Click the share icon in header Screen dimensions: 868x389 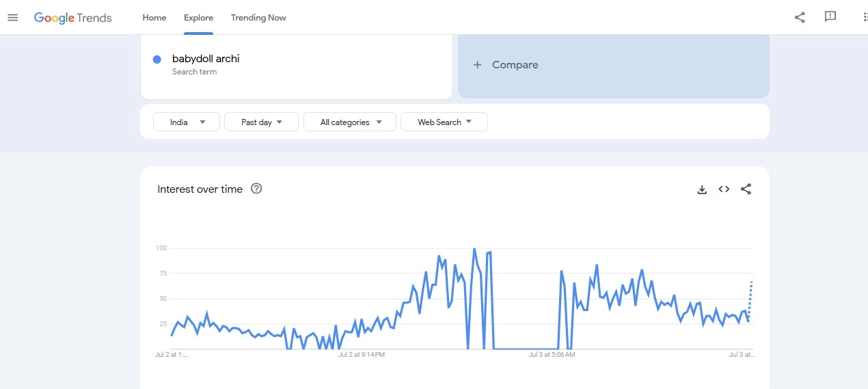point(800,18)
